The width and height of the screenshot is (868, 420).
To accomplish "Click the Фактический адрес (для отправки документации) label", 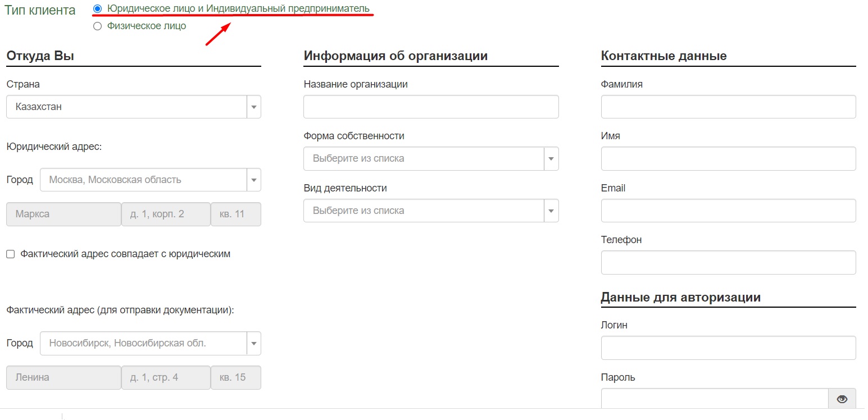I will (120, 310).
